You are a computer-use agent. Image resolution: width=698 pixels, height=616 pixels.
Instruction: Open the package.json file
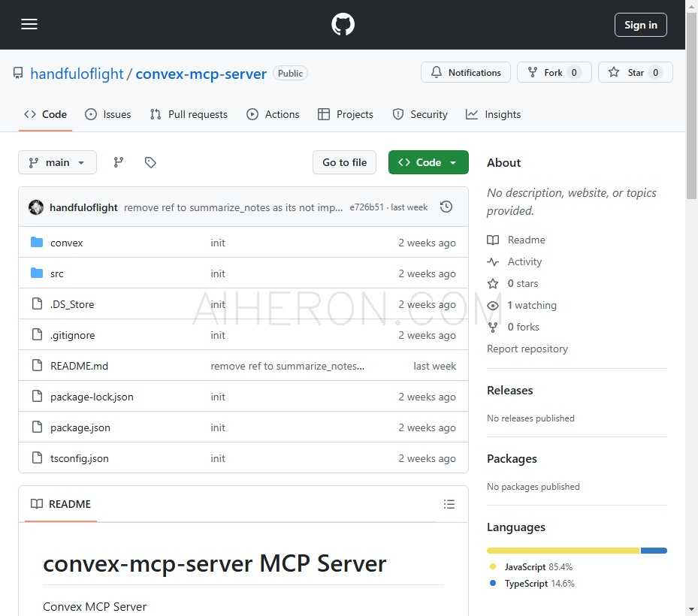80,427
